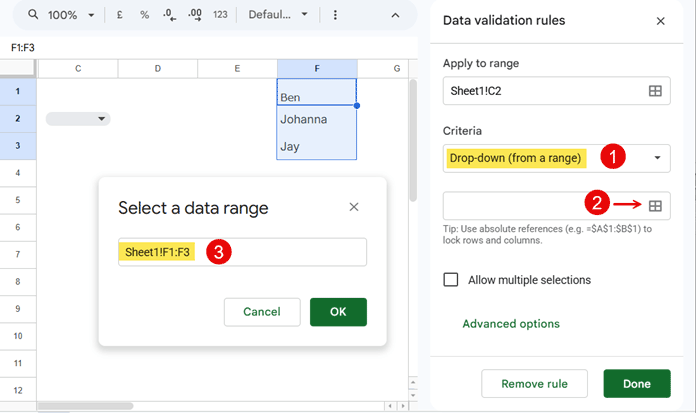The image size is (696, 413).
Task: Open the drop-down chip in cell C2
Action: click(78, 119)
